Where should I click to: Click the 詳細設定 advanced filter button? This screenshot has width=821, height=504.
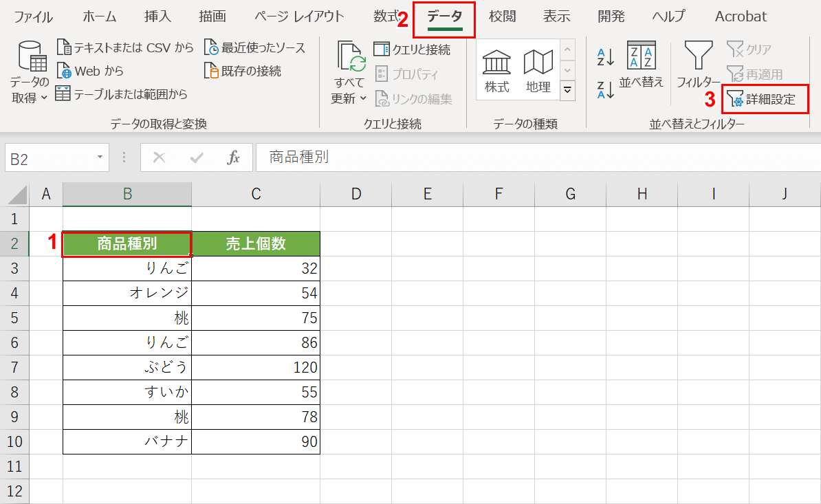point(765,99)
